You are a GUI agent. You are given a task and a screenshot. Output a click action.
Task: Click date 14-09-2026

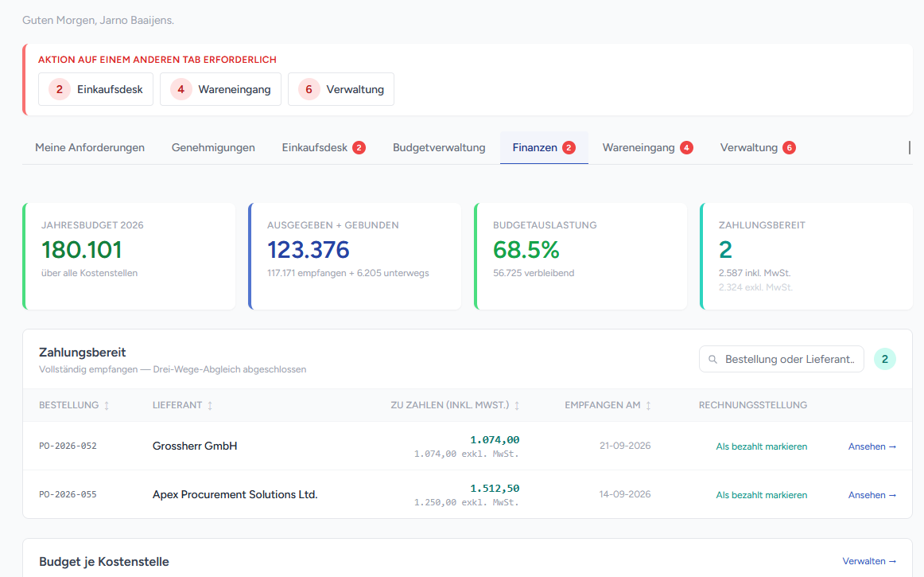point(625,493)
